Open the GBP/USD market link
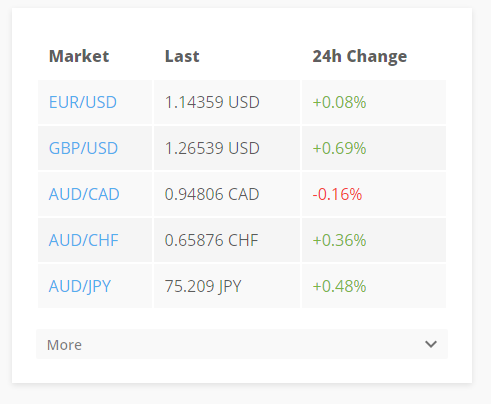491x404 pixels. coord(83,148)
